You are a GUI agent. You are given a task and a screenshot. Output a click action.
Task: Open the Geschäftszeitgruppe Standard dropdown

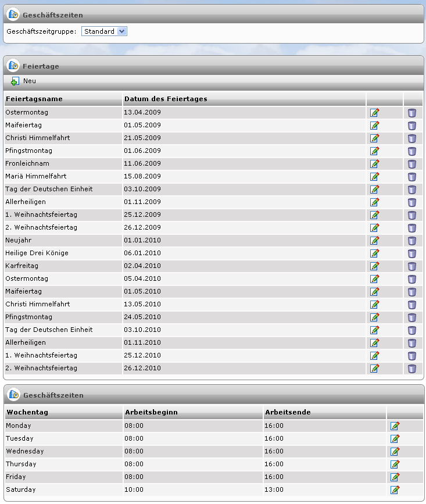tap(104, 31)
